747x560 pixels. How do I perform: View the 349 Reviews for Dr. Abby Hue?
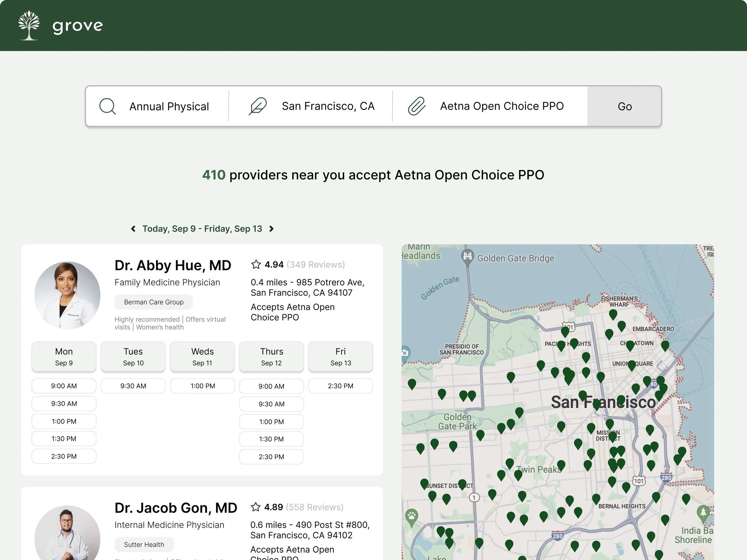316,264
